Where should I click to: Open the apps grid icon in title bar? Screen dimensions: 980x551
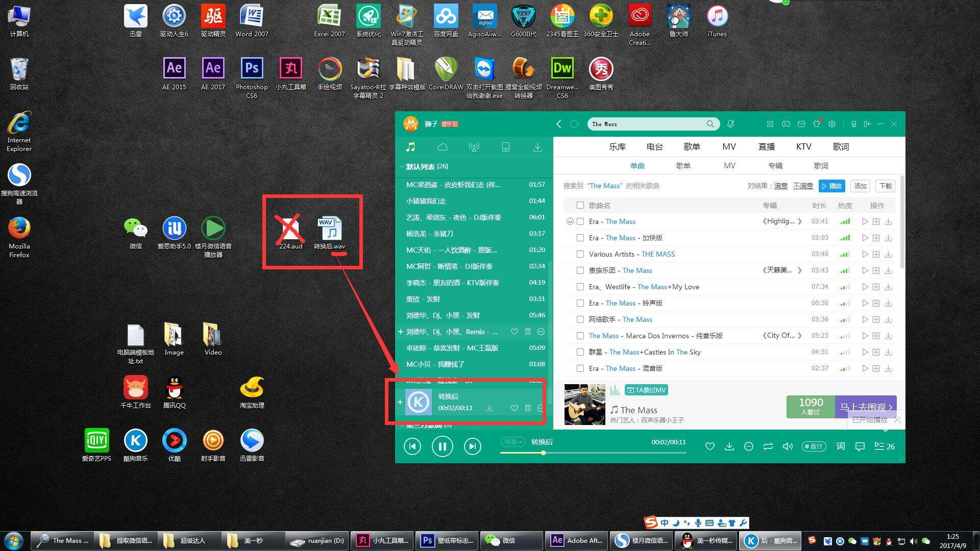pos(770,124)
